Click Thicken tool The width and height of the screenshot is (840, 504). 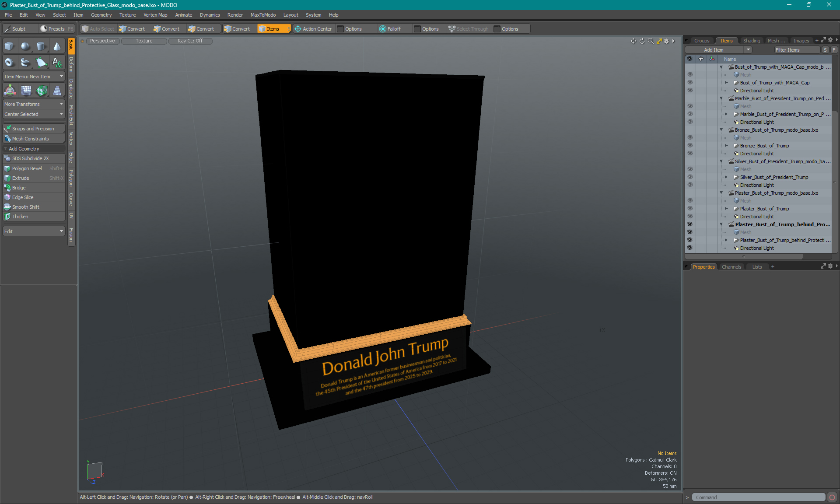(x=34, y=217)
